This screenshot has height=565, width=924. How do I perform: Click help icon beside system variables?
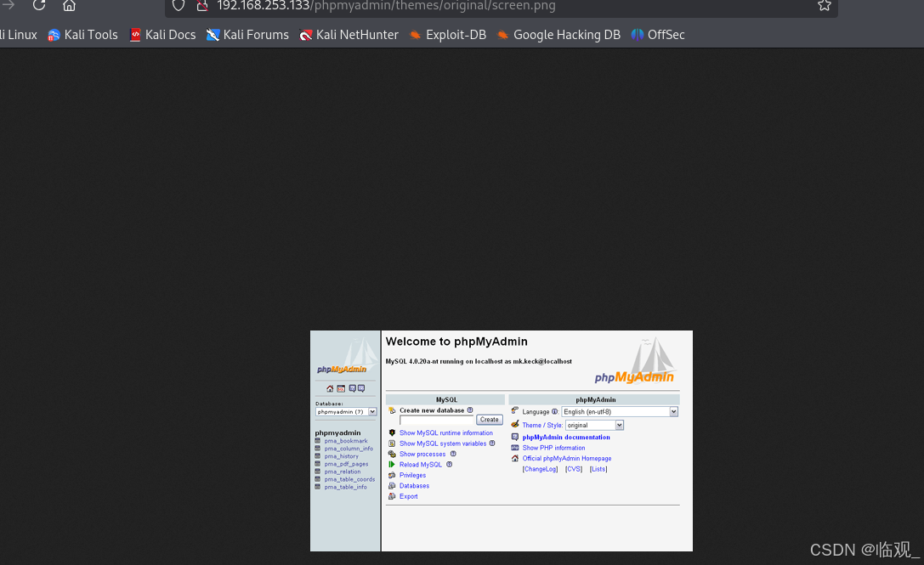click(492, 444)
